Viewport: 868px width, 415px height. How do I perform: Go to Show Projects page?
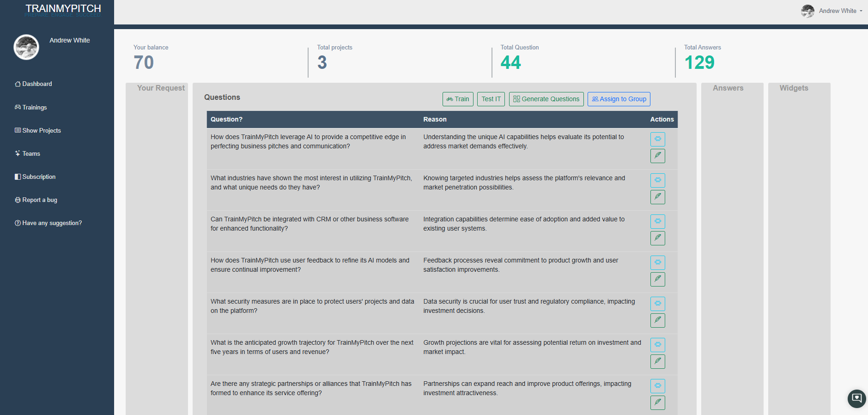coord(38,130)
